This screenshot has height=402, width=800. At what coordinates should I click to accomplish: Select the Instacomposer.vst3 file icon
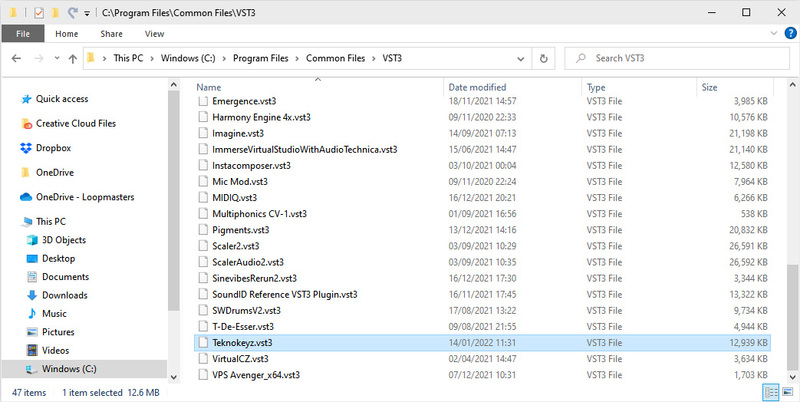click(x=204, y=166)
